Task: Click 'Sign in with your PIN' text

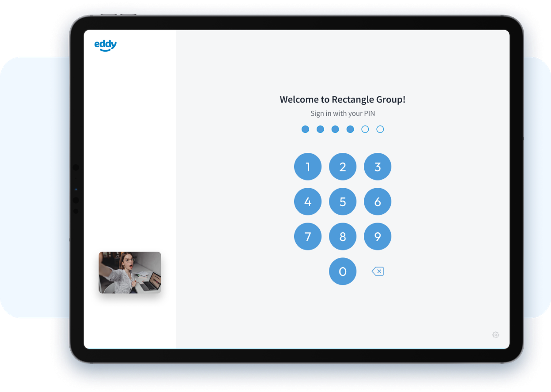Action: point(343,113)
